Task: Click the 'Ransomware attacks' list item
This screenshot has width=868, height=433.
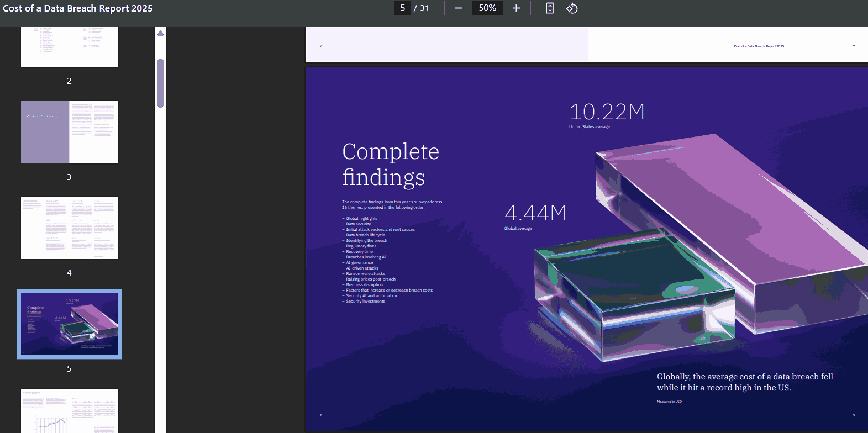Action: [x=366, y=274]
